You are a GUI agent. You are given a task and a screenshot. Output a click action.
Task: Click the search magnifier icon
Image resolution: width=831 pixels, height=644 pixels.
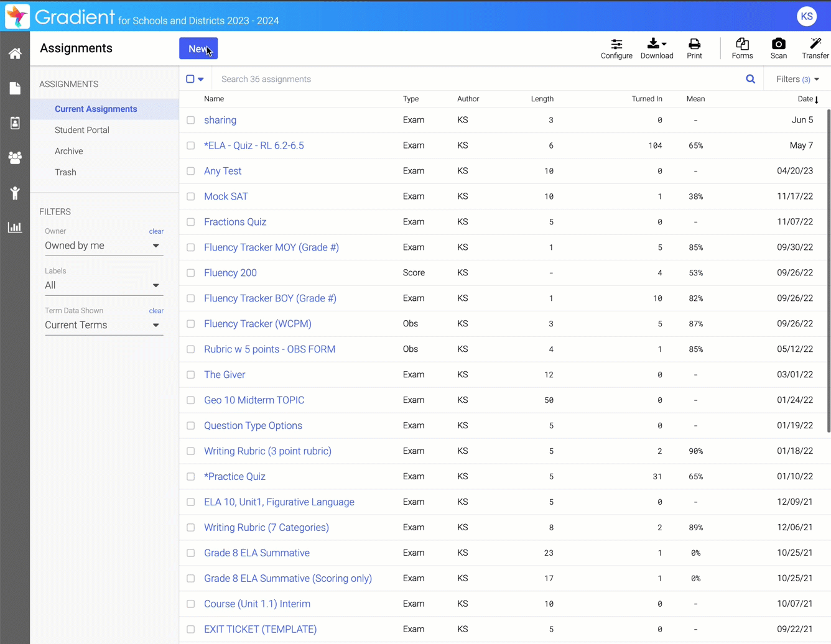coord(751,79)
